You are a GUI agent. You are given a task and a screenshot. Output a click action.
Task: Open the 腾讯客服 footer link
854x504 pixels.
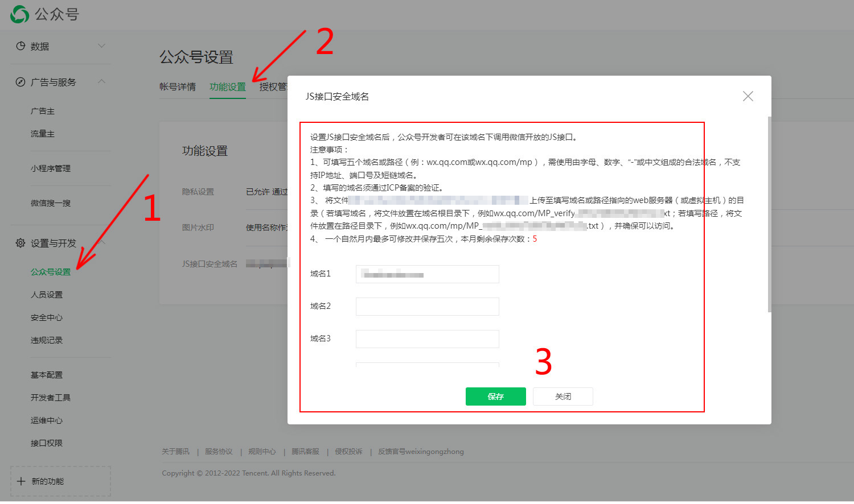(x=305, y=452)
